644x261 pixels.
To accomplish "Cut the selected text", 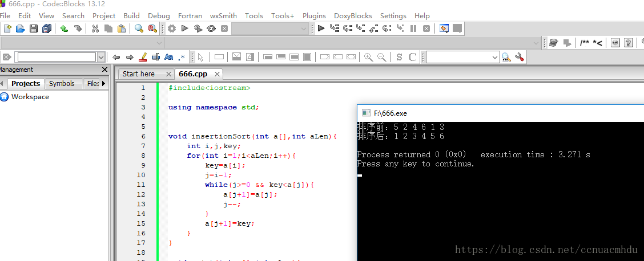I will (x=95, y=28).
